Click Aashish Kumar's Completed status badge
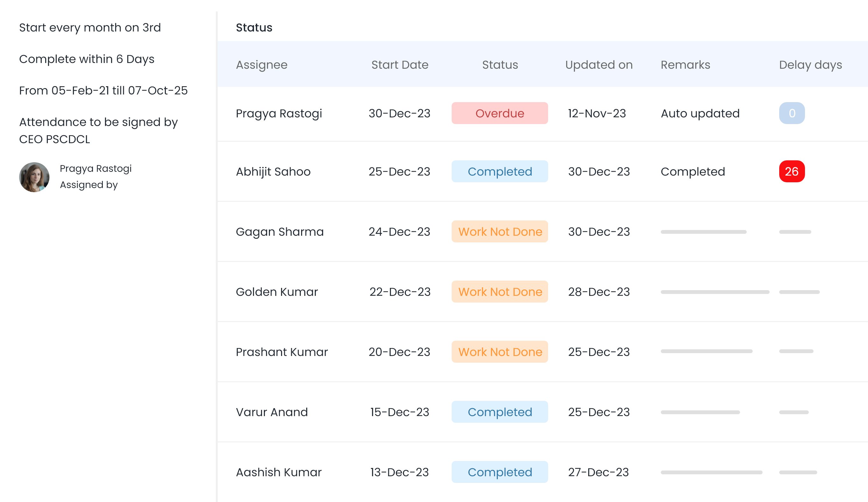This screenshot has width=868, height=502. (x=499, y=472)
